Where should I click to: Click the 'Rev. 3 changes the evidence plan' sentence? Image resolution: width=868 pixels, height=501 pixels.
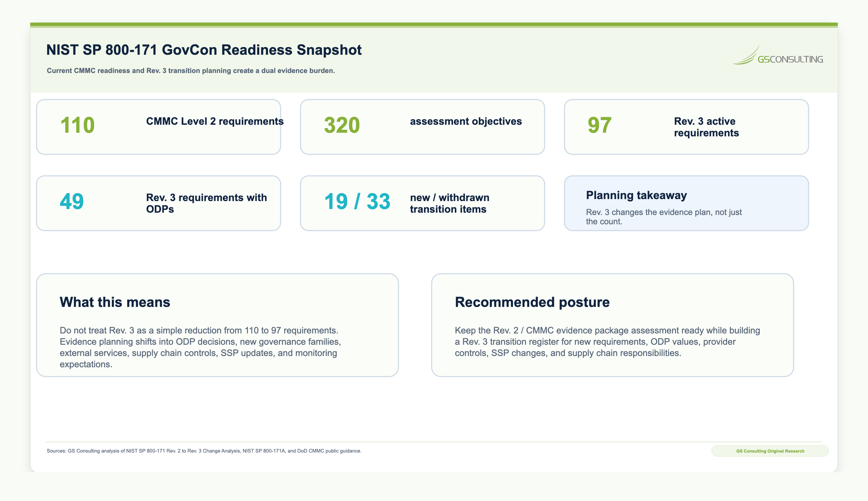[x=664, y=217]
